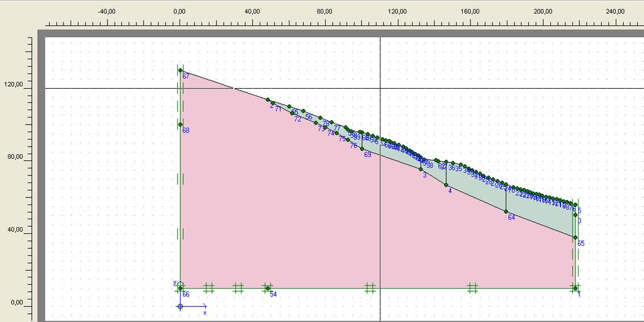Image resolution: width=644 pixels, height=322 pixels.
Task: Select geometry point 77 on upper surface
Action: (x=331, y=122)
